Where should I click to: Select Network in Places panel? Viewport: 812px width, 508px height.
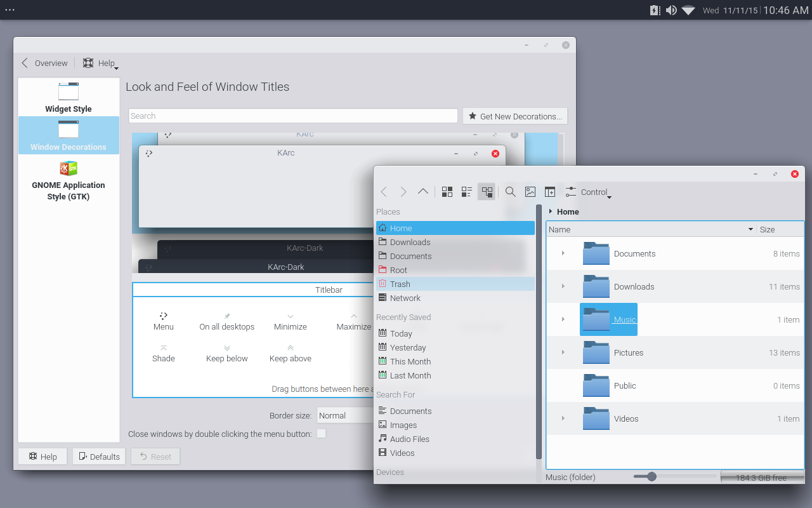coord(455,298)
